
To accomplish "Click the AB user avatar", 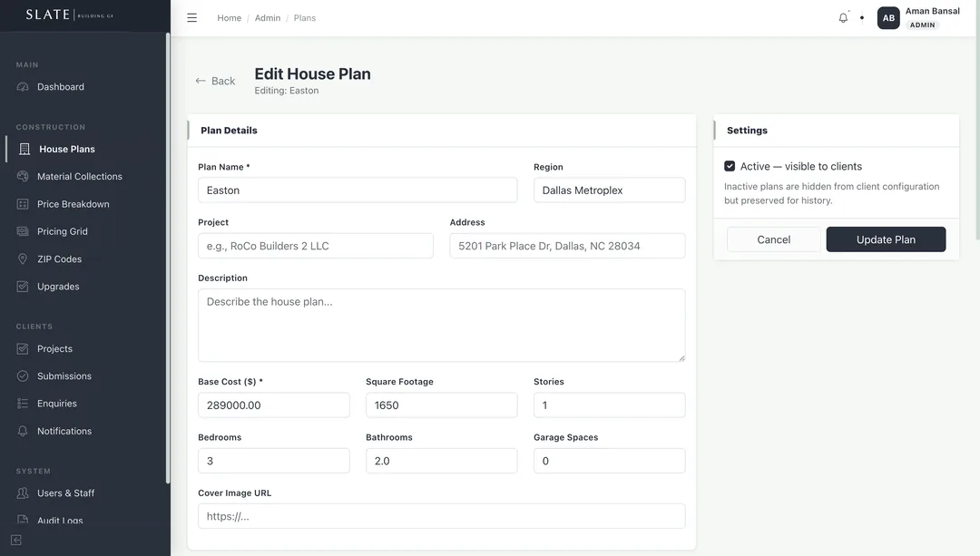I will [888, 18].
